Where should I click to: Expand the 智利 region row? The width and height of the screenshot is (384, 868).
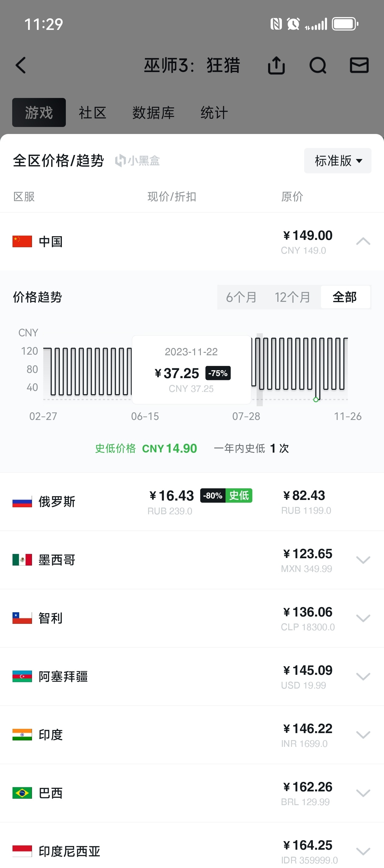pos(363,618)
